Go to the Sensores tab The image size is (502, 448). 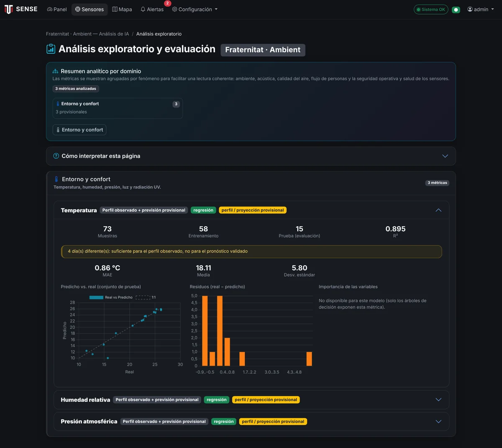pyautogui.click(x=90, y=9)
